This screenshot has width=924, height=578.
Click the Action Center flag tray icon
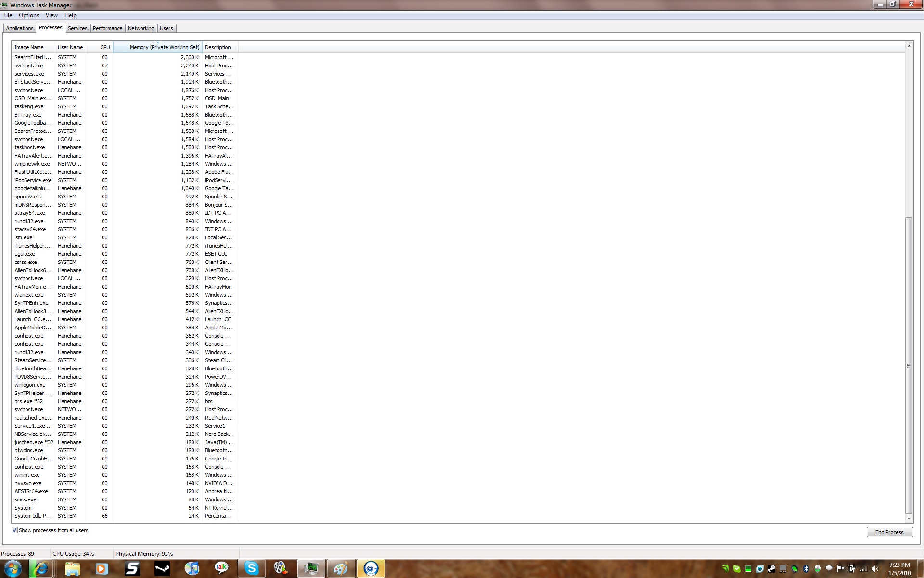tap(841, 569)
